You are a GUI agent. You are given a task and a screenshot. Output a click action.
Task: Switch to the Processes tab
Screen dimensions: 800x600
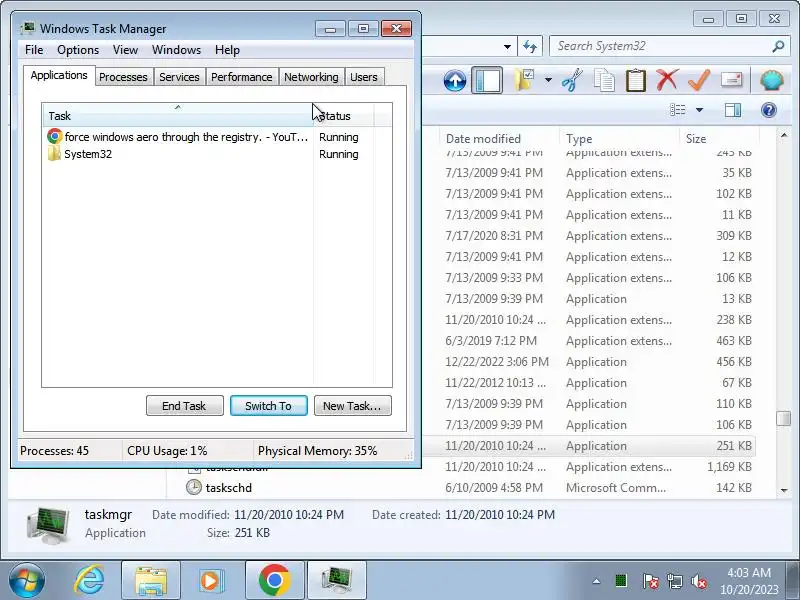click(123, 77)
